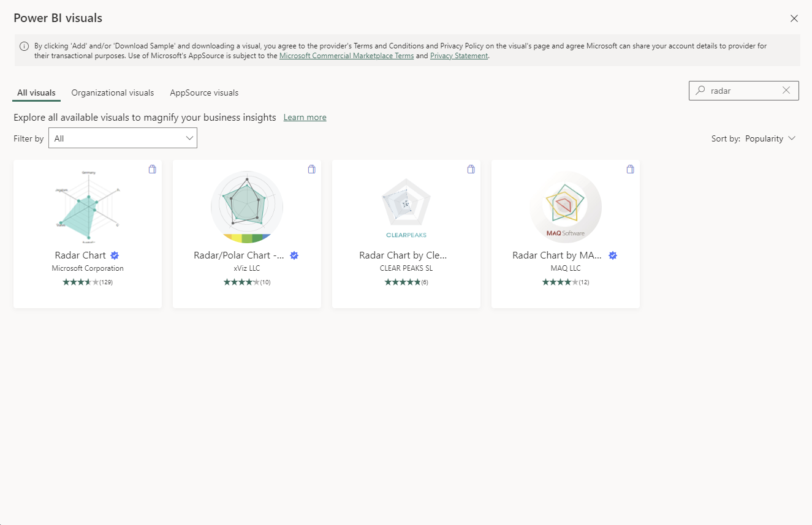
Task: Click the info icon in the notice banner
Action: [24, 46]
